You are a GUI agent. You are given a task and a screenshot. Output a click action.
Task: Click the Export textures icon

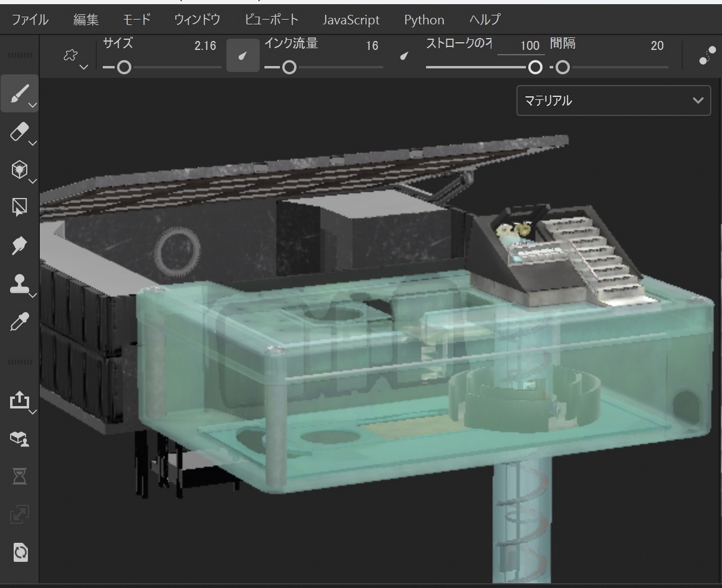(x=19, y=400)
